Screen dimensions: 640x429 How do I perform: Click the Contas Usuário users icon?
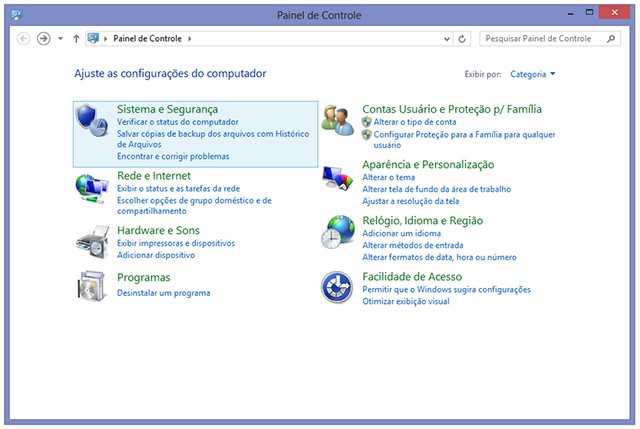coord(337,120)
